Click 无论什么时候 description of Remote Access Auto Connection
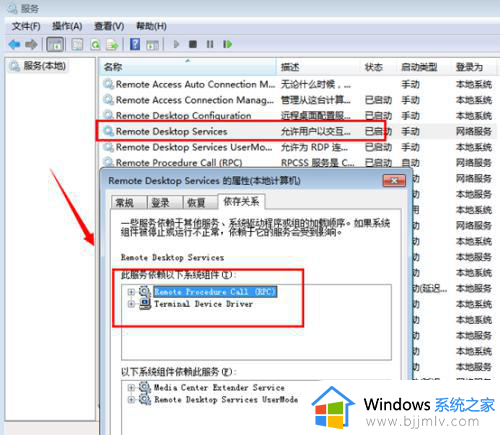The image size is (500, 435). [316, 84]
